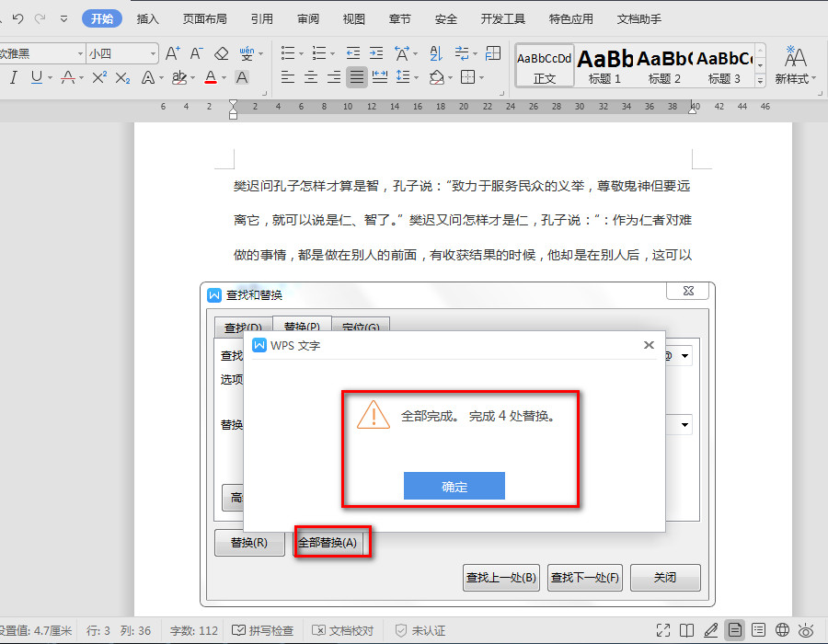Toggle underline formatting

pos(37,78)
